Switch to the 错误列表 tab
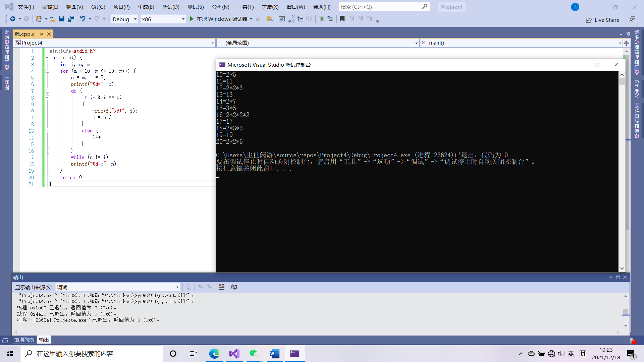This screenshot has width=644, height=362. pos(24,340)
